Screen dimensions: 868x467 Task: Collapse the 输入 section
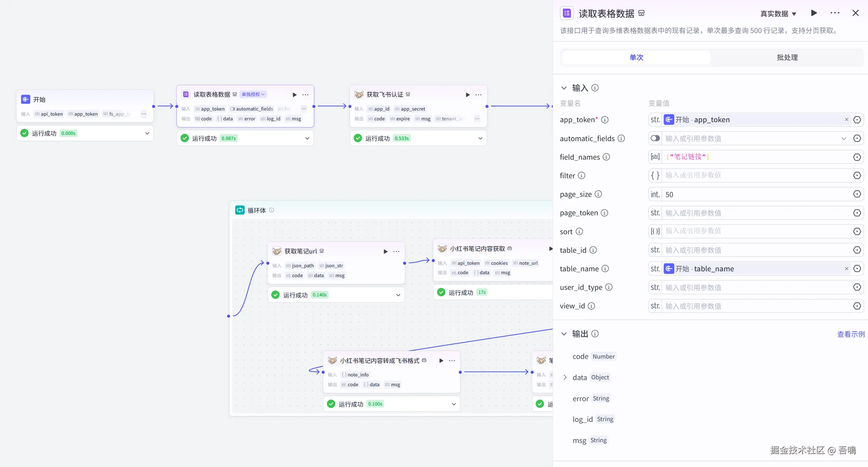[564, 88]
